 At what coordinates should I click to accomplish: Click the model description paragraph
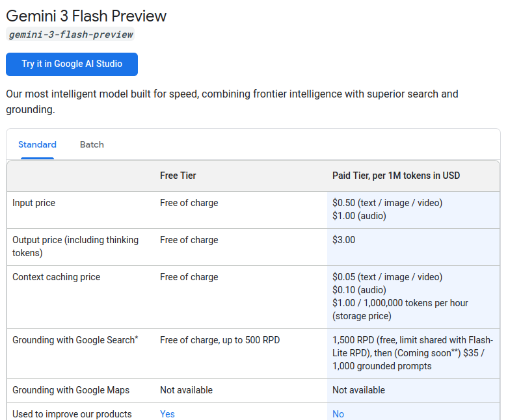click(232, 101)
